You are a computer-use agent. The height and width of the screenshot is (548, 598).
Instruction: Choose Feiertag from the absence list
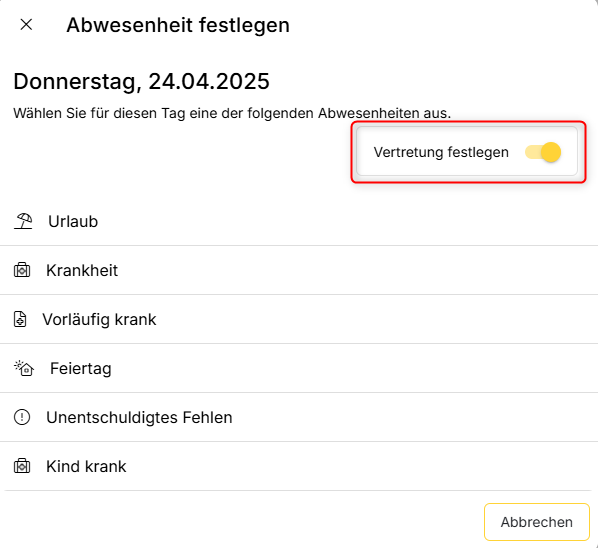click(299, 368)
